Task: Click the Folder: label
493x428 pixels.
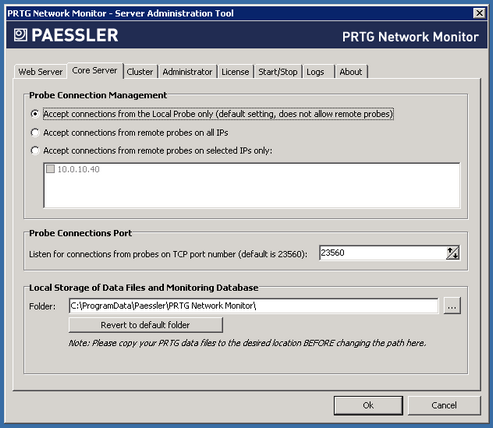Action: pos(42,306)
